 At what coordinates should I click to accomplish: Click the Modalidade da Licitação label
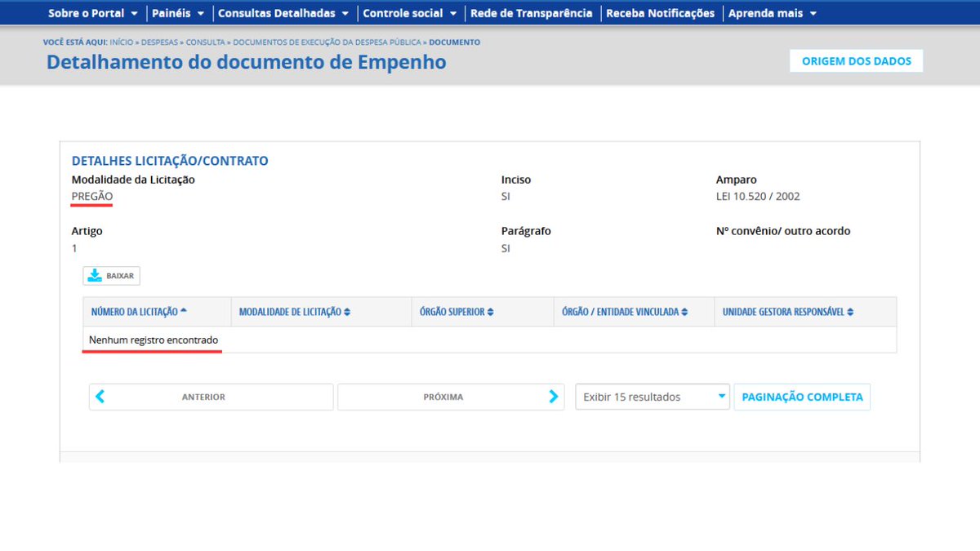point(133,180)
